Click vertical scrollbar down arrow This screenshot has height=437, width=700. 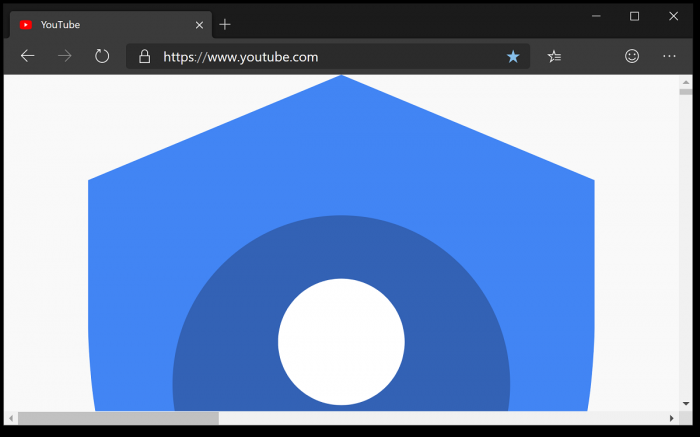pyautogui.click(x=686, y=404)
